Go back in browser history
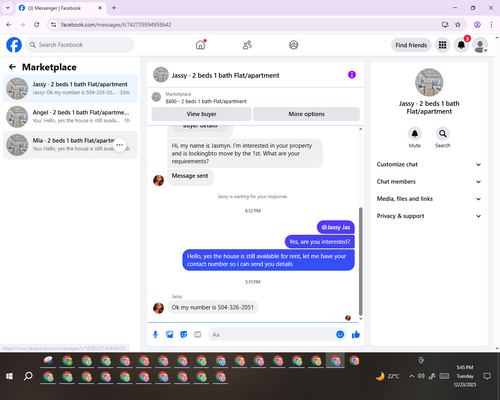The width and height of the screenshot is (500, 400). pyautogui.click(x=9, y=24)
